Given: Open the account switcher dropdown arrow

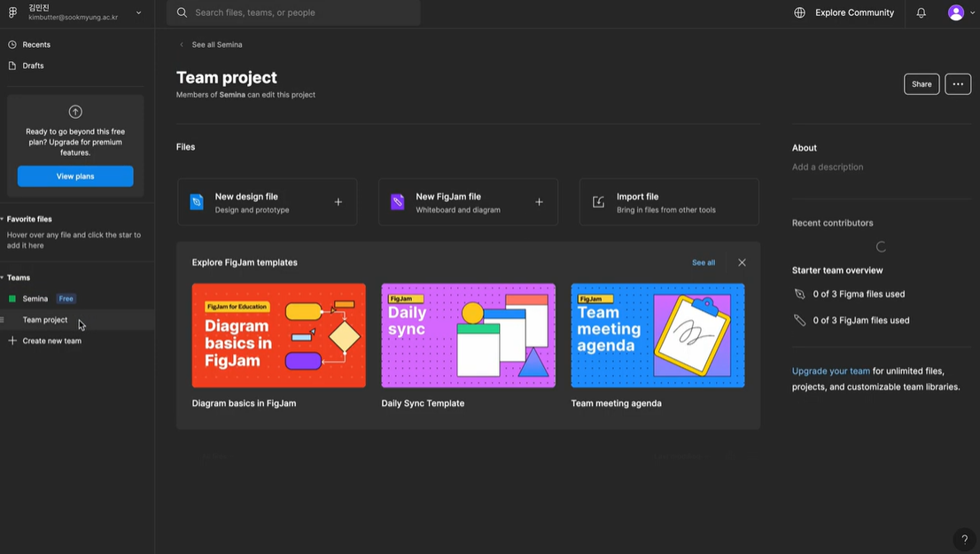Looking at the screenshot, I should coord(139,12).
